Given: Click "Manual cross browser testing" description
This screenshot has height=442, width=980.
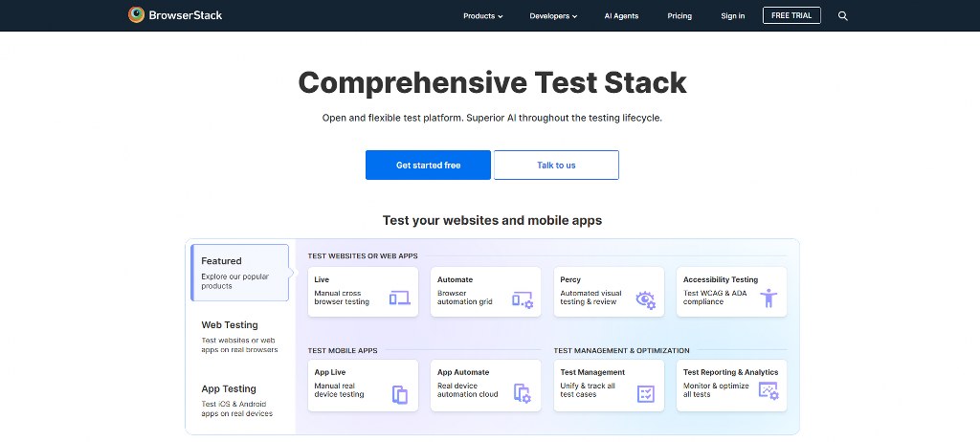Looking at the screenshot, I should [342, 298].
